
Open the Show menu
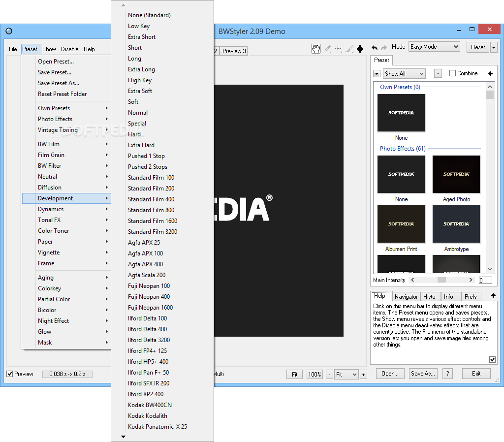point(49,49)
